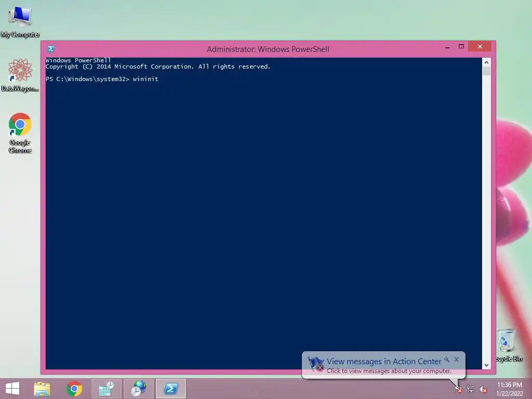Open the calendar scheduler taskbar app
The image size is (532, 399).
click(106, 389)
